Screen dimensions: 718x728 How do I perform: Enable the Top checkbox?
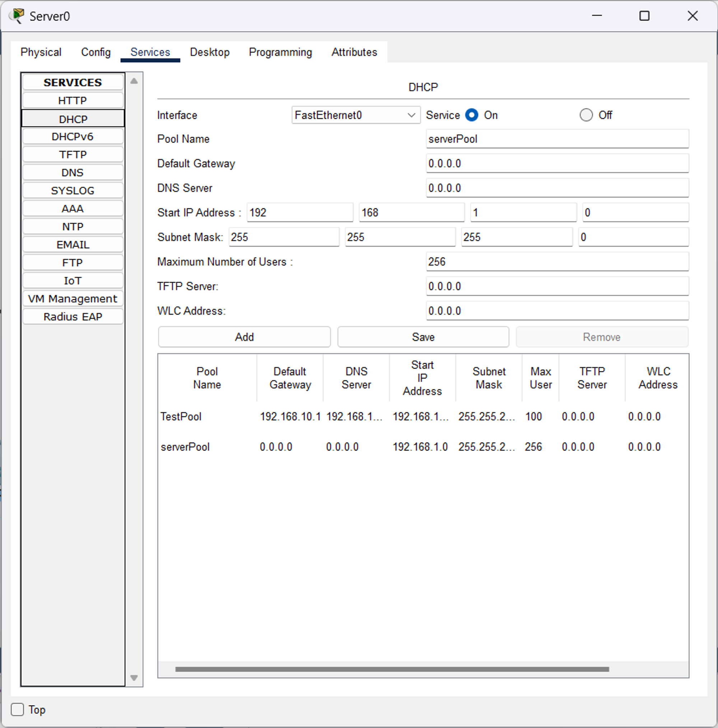coord(17,710)
